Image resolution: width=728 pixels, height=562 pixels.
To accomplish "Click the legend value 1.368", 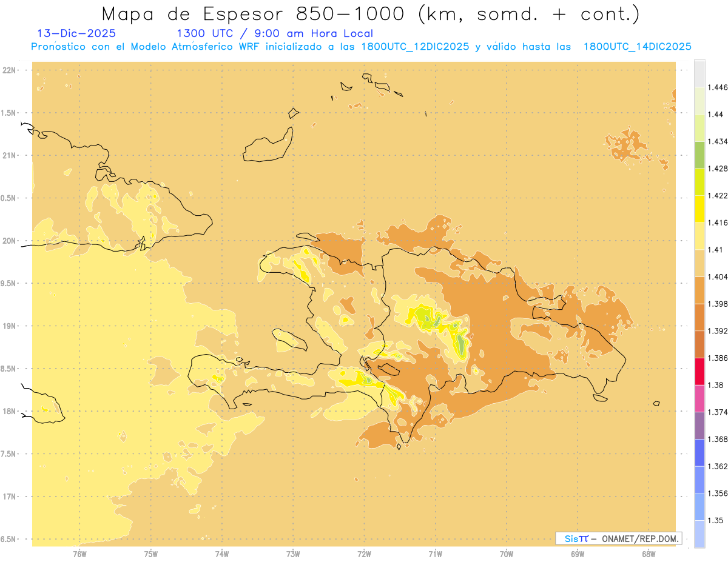I will click(x=718, y=439).
